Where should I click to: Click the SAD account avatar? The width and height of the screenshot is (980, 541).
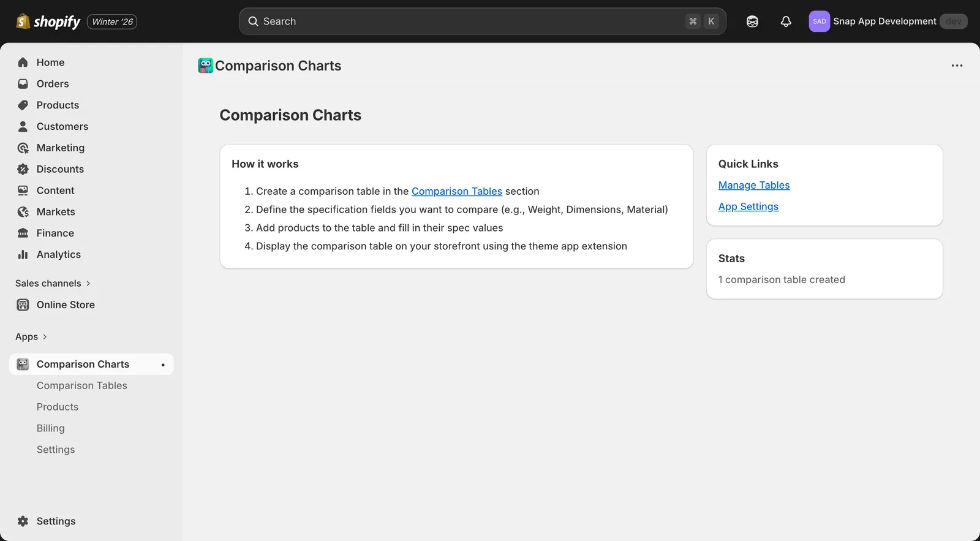819,21
